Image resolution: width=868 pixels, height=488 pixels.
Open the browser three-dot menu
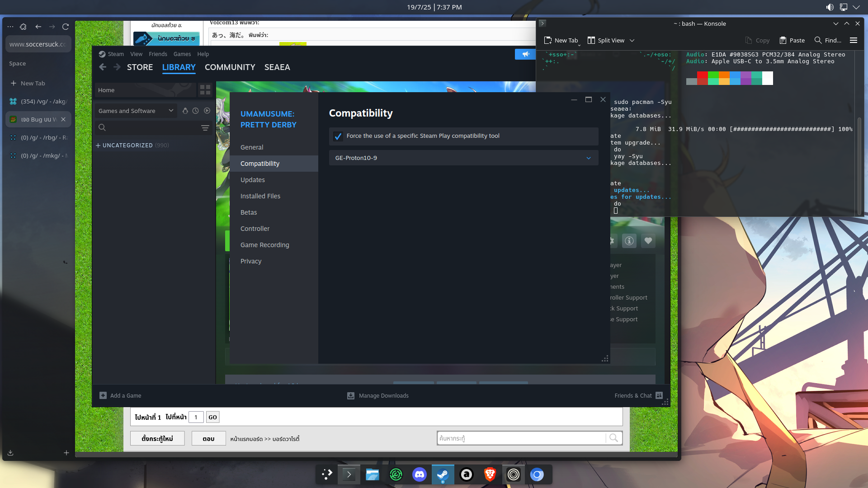coord(10,27)
